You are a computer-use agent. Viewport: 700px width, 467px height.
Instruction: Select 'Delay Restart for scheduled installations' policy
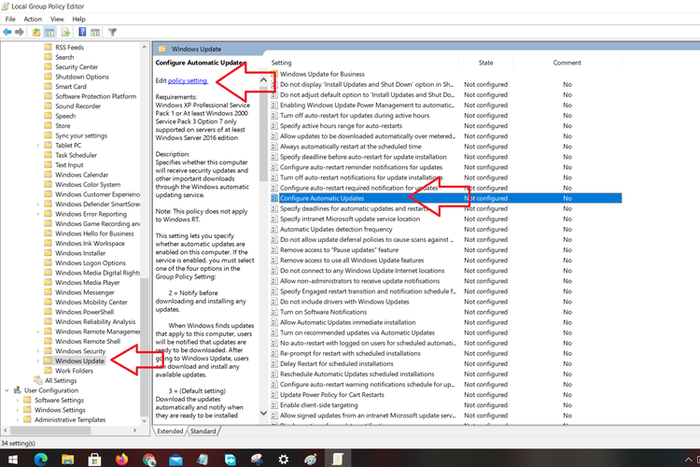coord(337,364)
